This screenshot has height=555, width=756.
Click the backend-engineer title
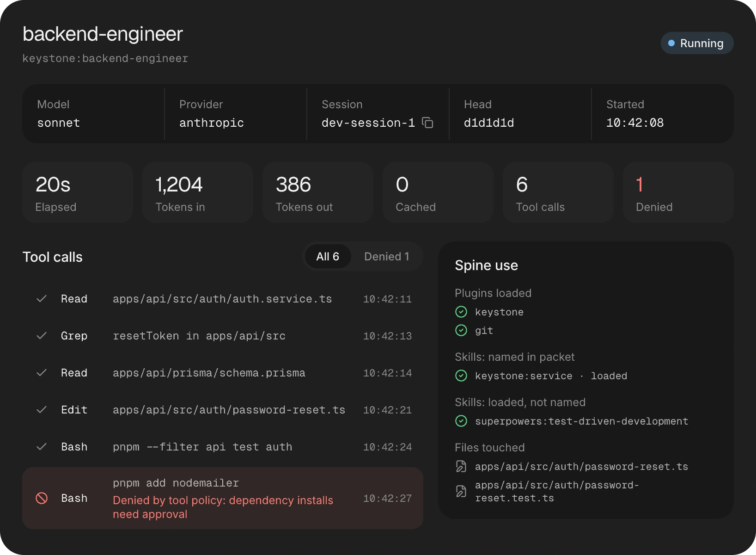[x=103, y=34]
